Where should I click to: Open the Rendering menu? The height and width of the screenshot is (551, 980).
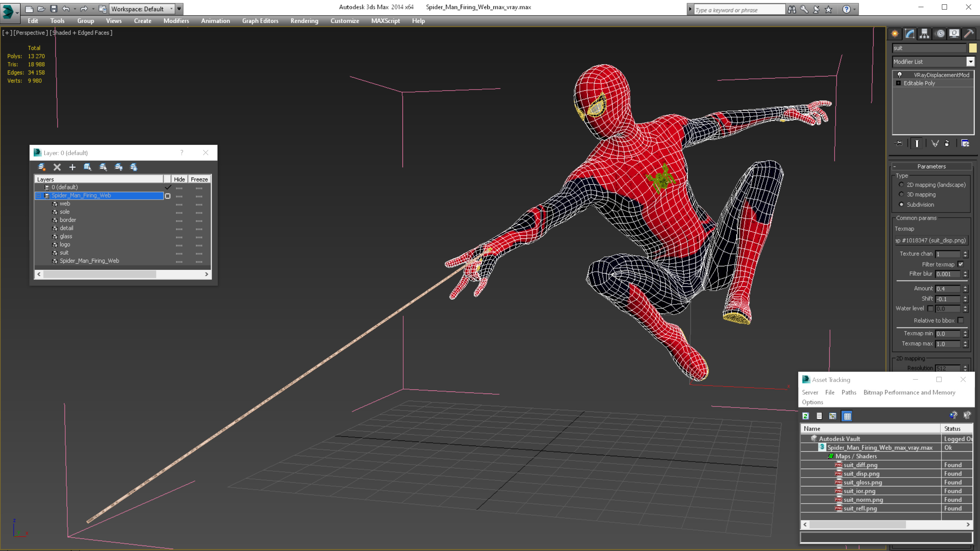(x=304, y=21)
